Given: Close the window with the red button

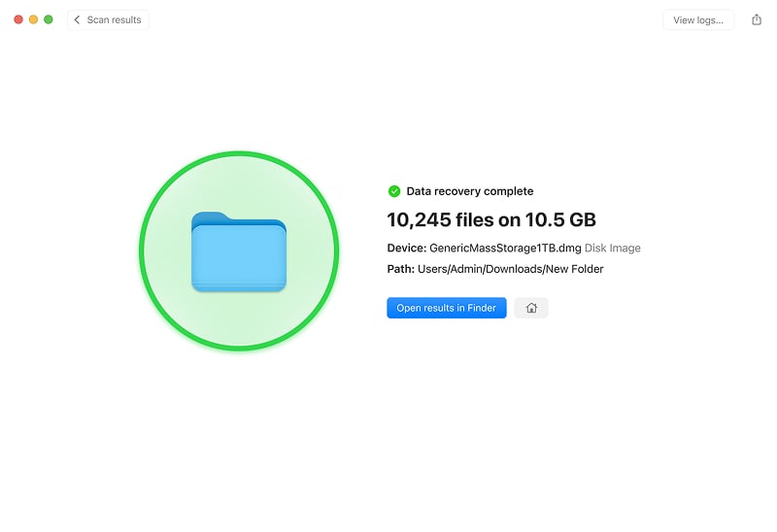Looking at the screenshot, I should click(x=18, y=19).
